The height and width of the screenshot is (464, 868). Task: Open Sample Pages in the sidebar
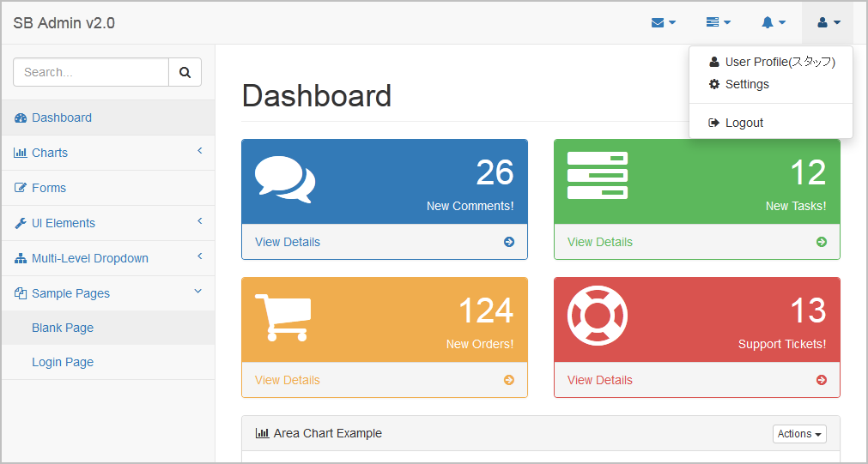point(108,293)
